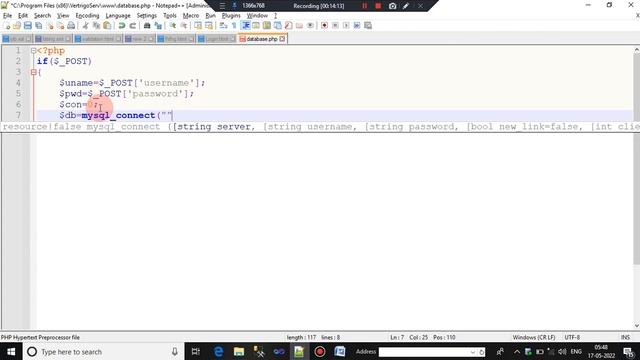Paste from clipboard toolbar icon
Screen dimensions: 640x360
click(x=107, y=25)
